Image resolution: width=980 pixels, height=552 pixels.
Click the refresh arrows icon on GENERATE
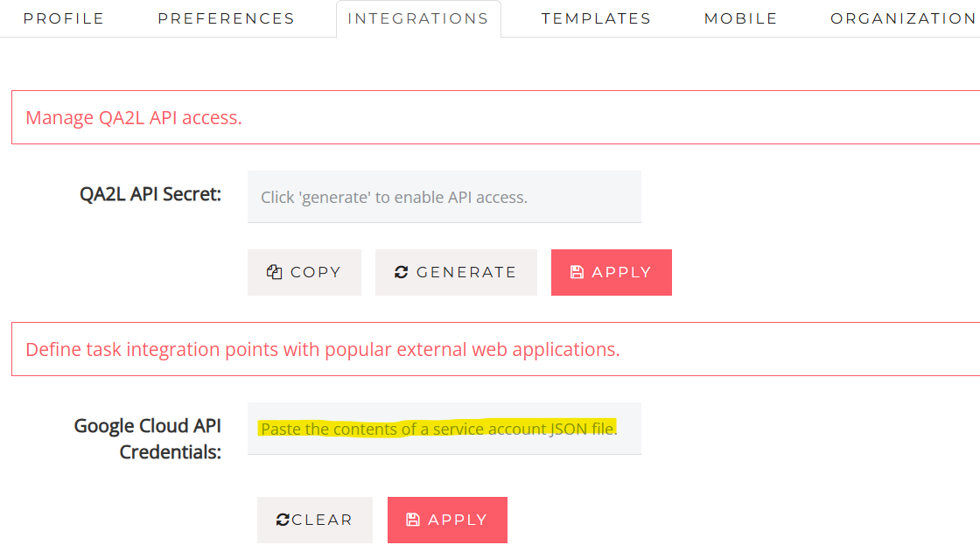pyautogui.click(x=402, y=272)
